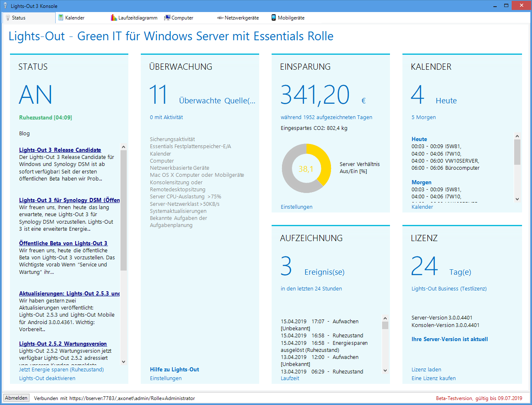Click Heute heading in Kalender list
The height and width of the screenshot is (405, 532).
pos(419,139)
